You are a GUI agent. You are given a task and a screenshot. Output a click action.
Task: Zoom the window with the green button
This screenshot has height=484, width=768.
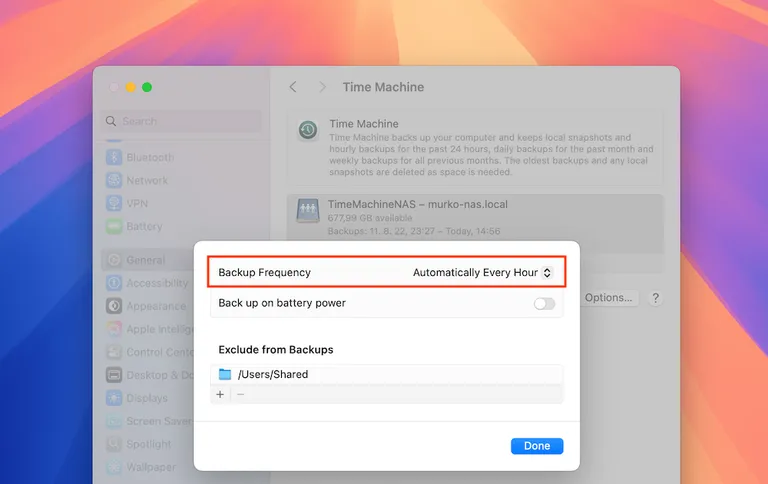click(x=147, y=87)
